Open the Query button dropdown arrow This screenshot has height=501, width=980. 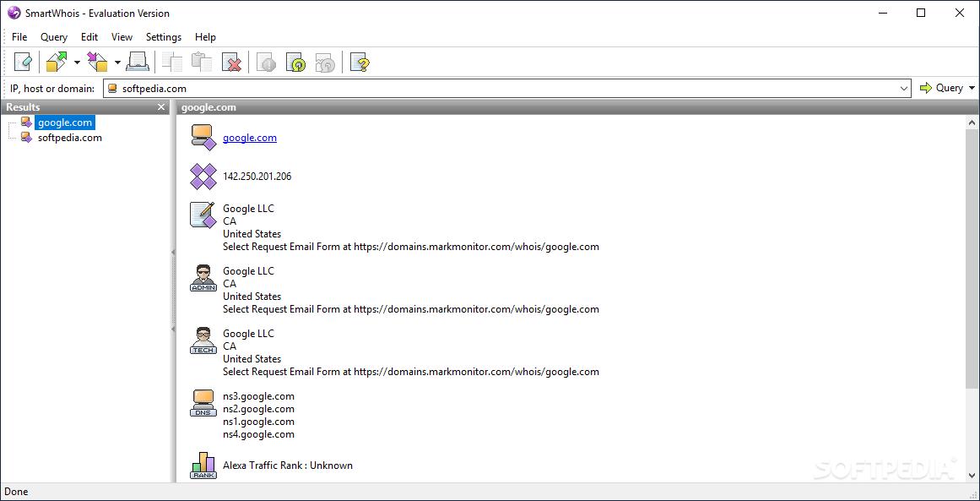point(972,88)
